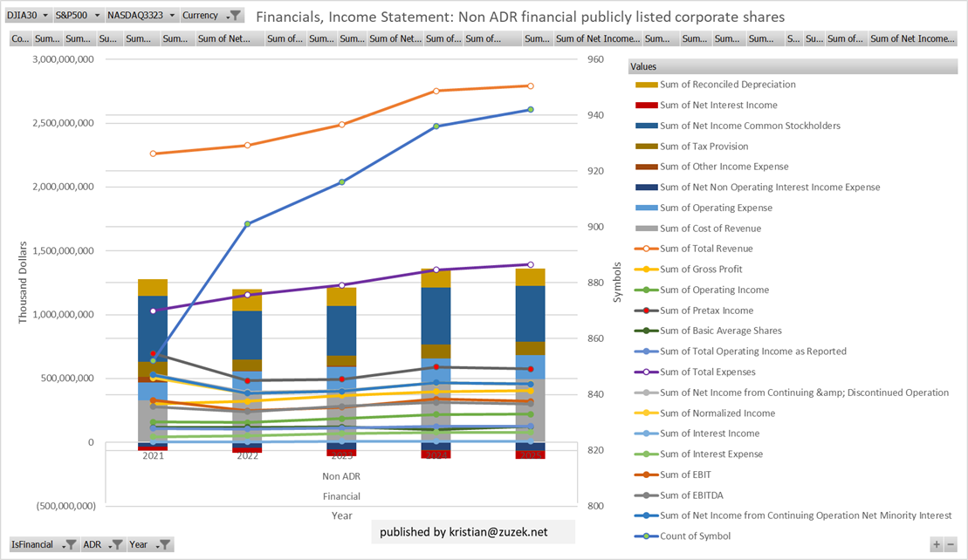Select Count of Symbol legend entry

pyautogui.click(x=695, y=536)
